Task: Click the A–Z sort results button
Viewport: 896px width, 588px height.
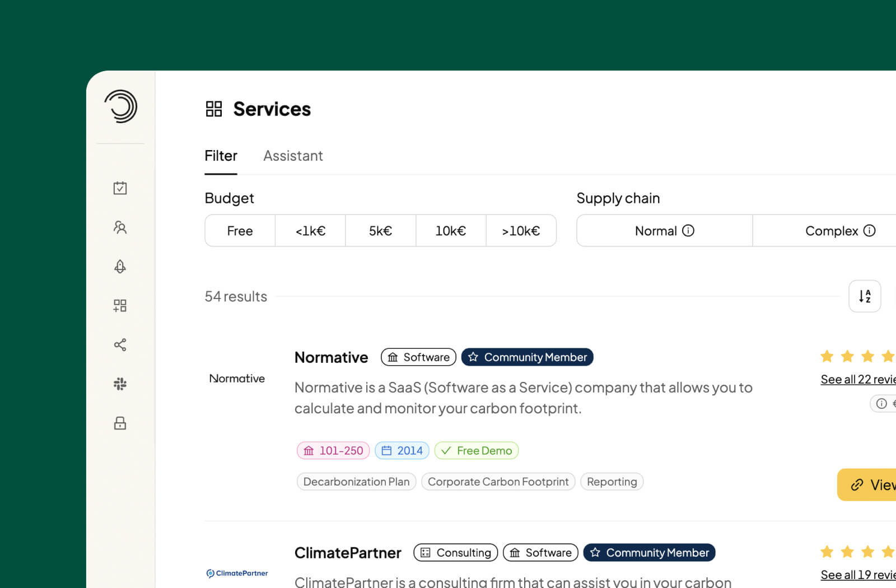Action: tap(865, 296)
